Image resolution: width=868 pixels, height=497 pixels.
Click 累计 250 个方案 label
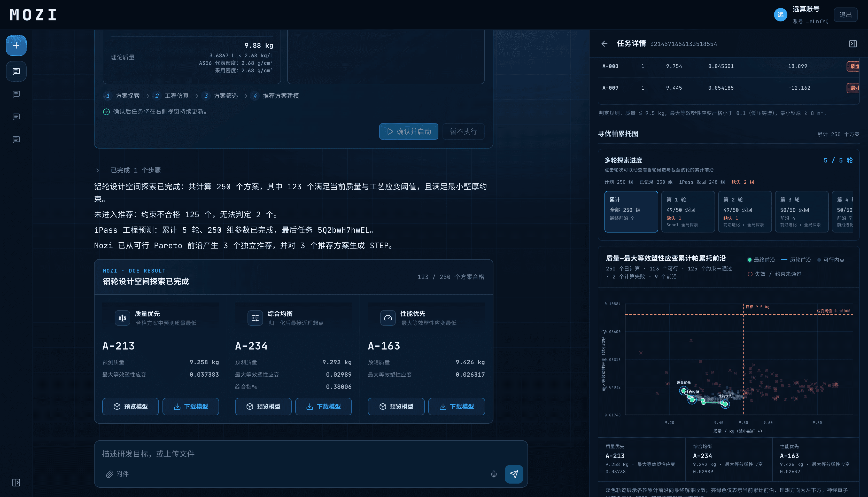click(x=838, y=134)
